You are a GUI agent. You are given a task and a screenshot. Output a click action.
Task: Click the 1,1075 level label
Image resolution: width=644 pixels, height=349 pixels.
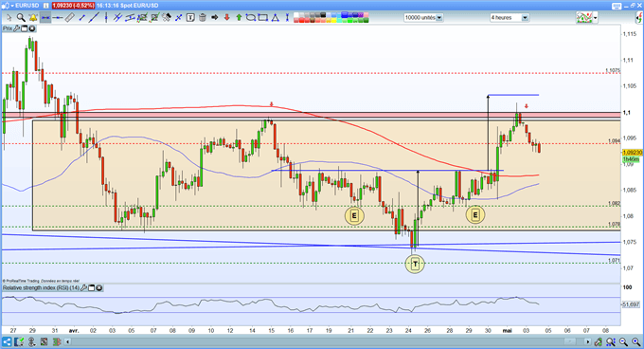(613, 71)
